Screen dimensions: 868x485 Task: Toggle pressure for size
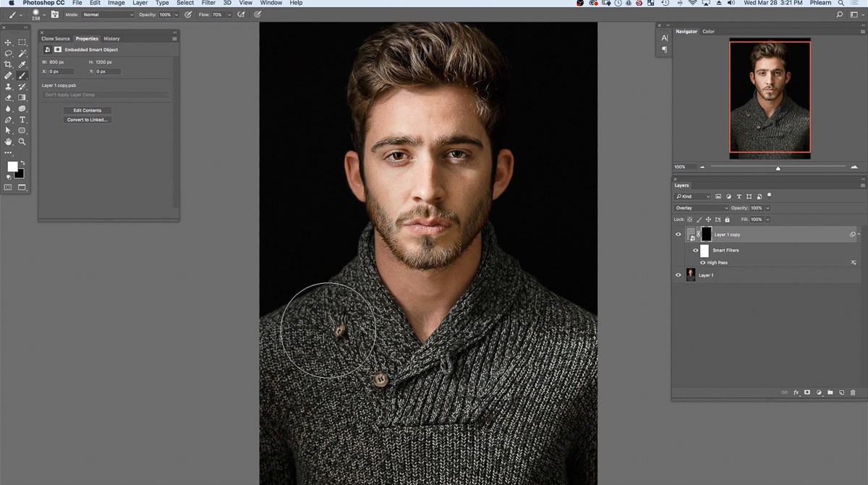pos(258,14)
